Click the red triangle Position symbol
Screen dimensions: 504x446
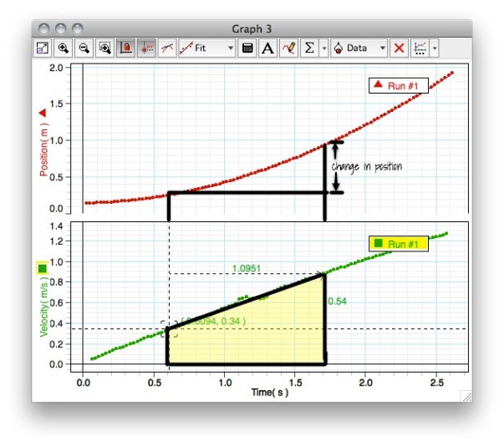pyautogui.click(x=43, y=113)
